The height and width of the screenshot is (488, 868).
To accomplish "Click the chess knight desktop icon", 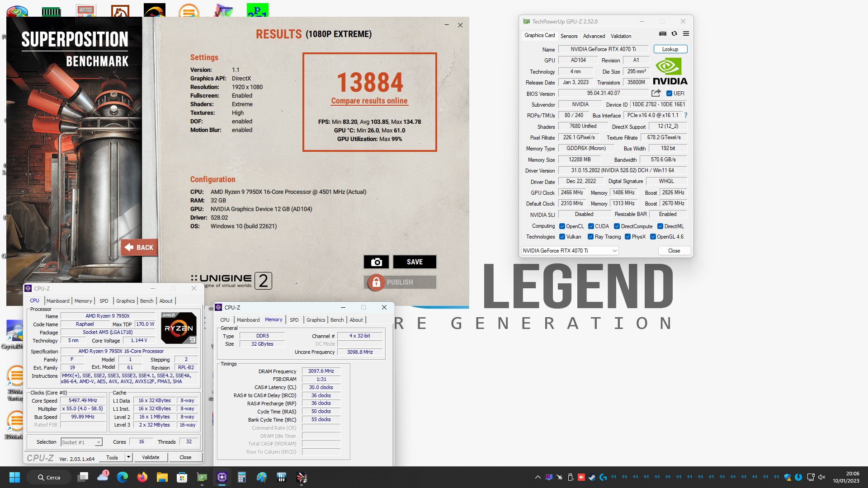I will (120, 11).
